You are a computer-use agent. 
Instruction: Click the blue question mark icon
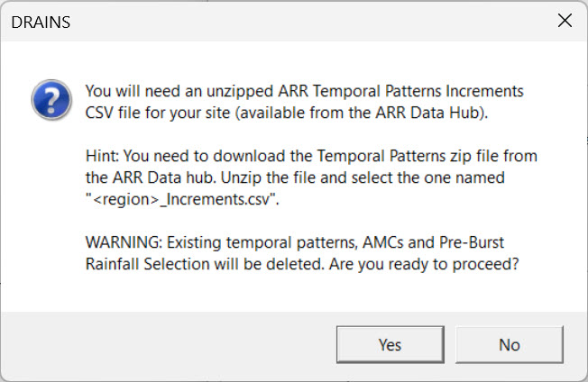[51, 100]
